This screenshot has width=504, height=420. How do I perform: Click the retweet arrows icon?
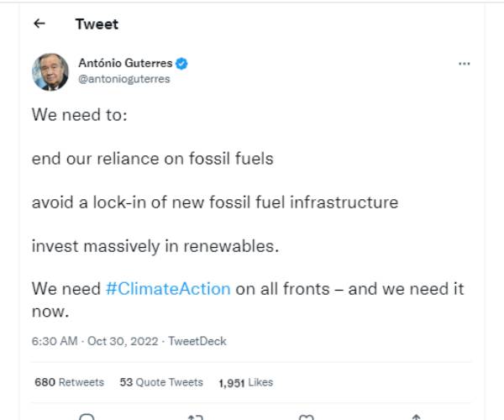[196, 416]
